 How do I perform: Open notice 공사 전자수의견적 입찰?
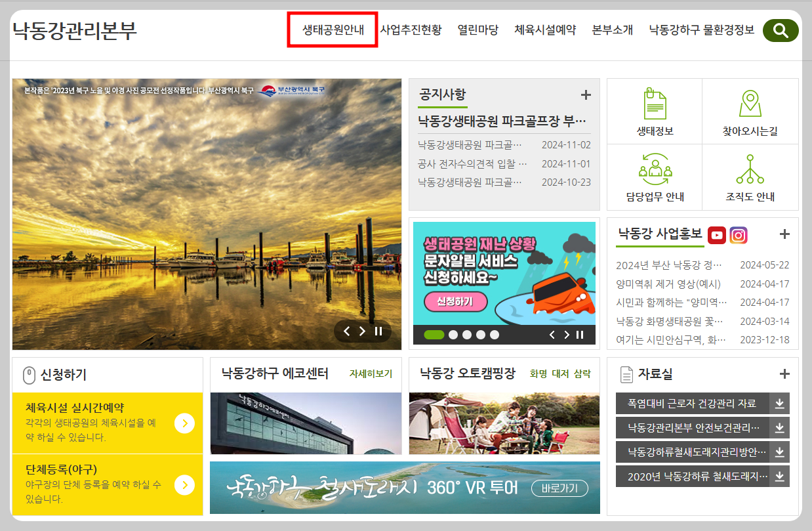[472, 163]
